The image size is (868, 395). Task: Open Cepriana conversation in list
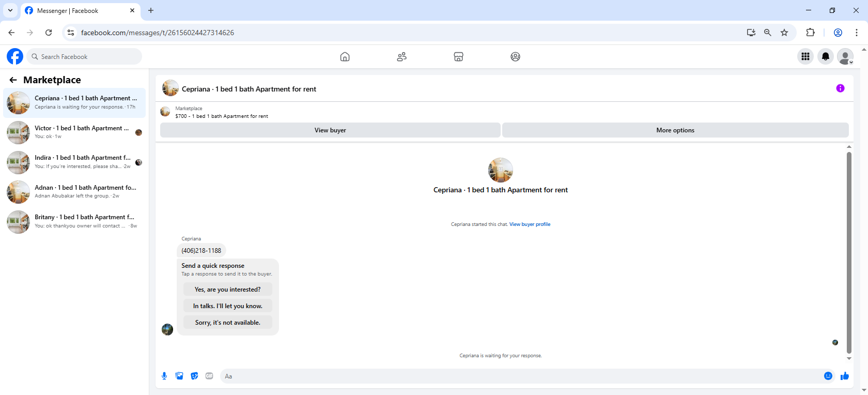(x=74, y=102)
